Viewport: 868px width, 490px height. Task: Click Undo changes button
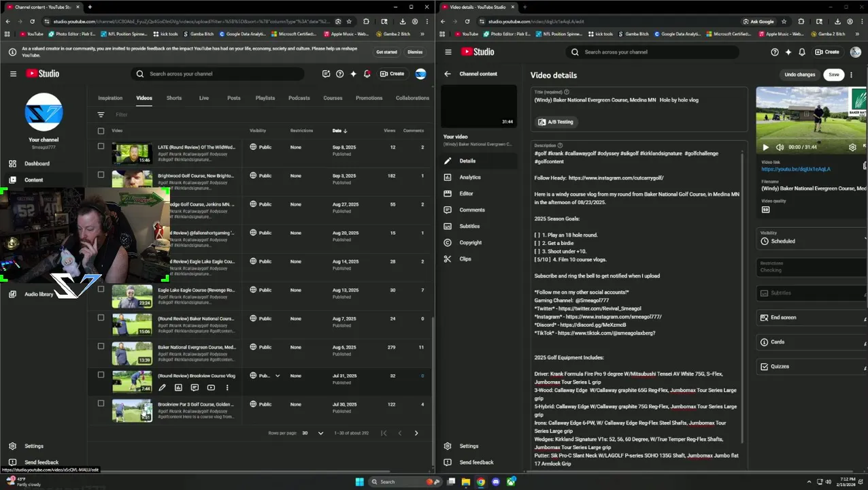point(799,75)
